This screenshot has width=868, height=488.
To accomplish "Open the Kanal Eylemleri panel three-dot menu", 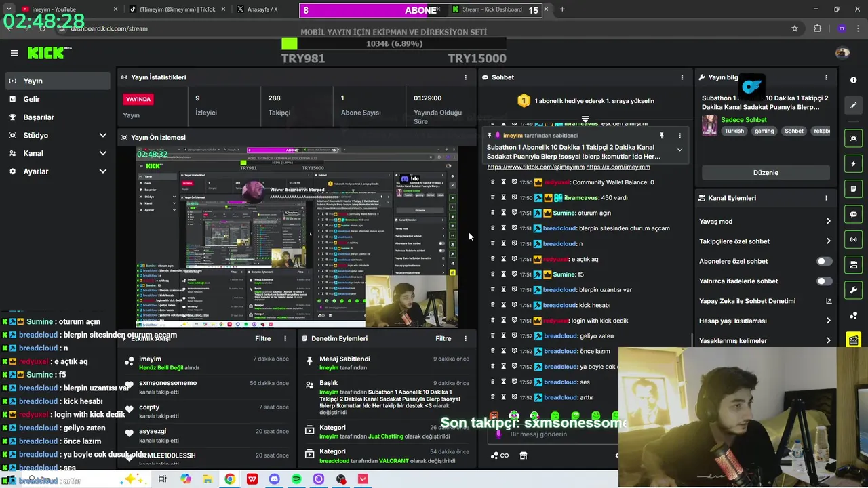I will pos(826,198).
